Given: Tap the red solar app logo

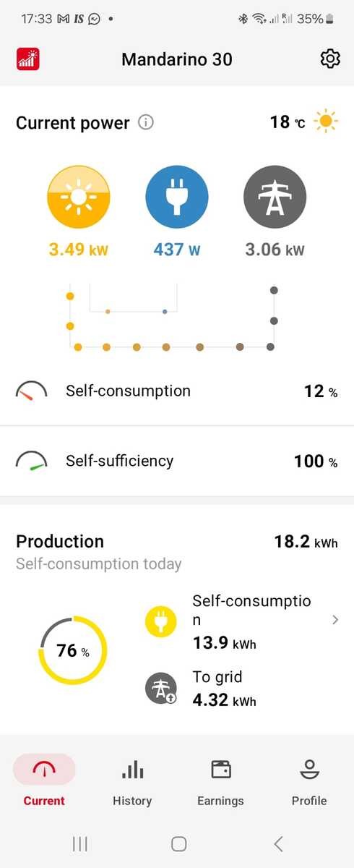Looking at the screenshot, I should [27, 59].
